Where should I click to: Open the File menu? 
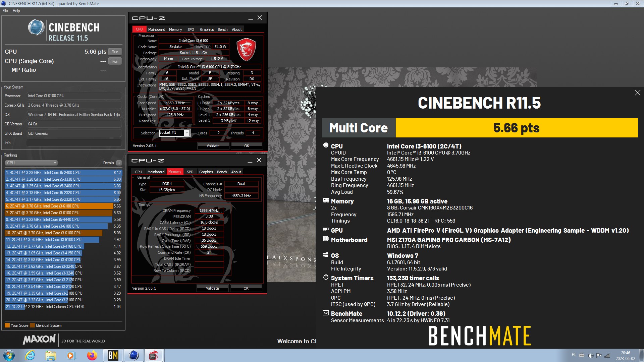coord(5,11)
